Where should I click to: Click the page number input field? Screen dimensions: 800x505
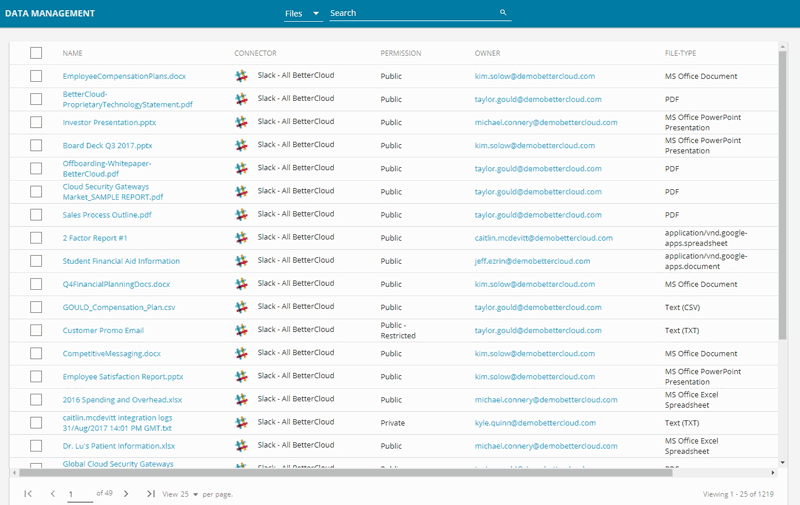pyautogui.click(x=80, y=494)
